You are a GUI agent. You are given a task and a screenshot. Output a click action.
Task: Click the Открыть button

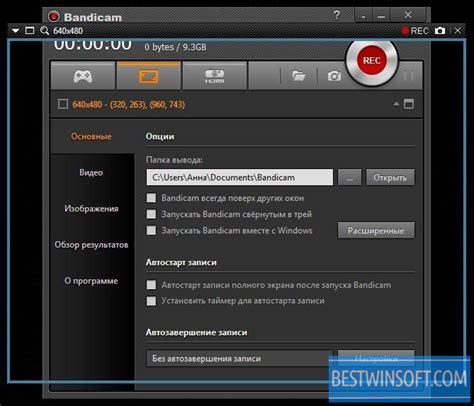click(x=390, y=177)
